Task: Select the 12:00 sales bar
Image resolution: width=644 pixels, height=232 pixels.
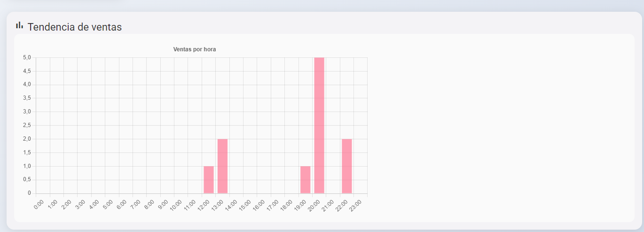Action: tap(209, 179)
